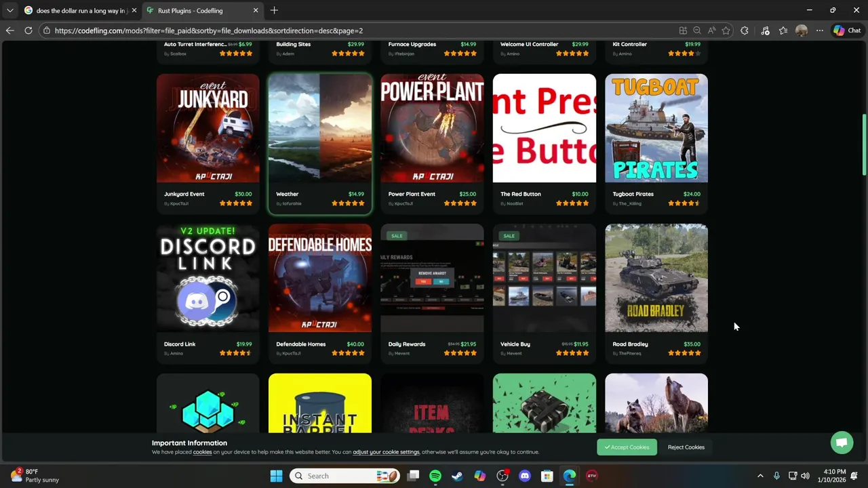Open Discord from taskbar
868x488 pixels.
[x=525, y=476]
